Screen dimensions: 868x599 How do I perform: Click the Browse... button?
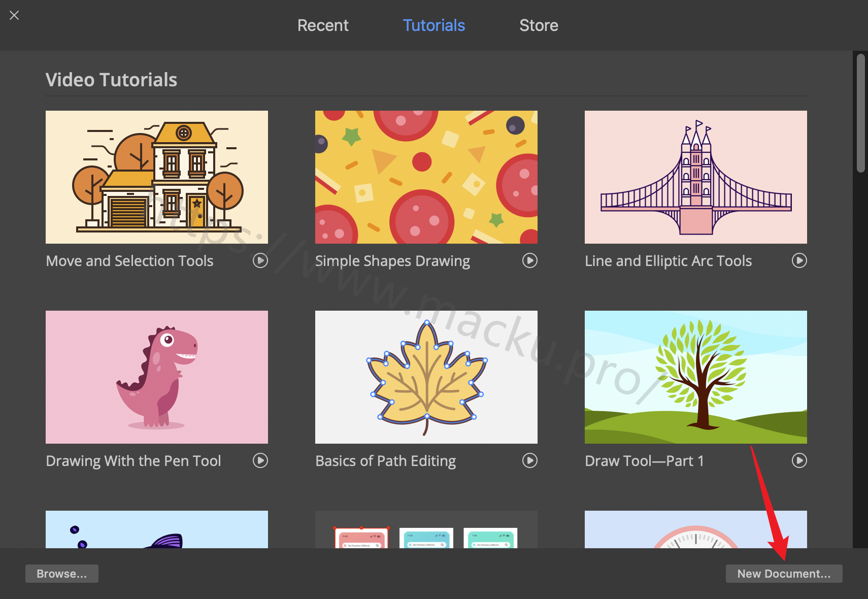pyautogui.click(x=62, y=574)
